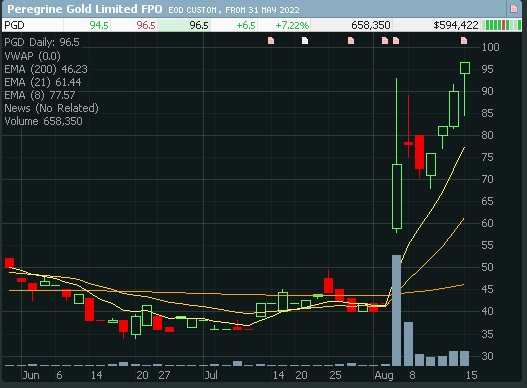Open the document icon in the title bar
Screen dimensions: 527x388
[x=514, y=8]
